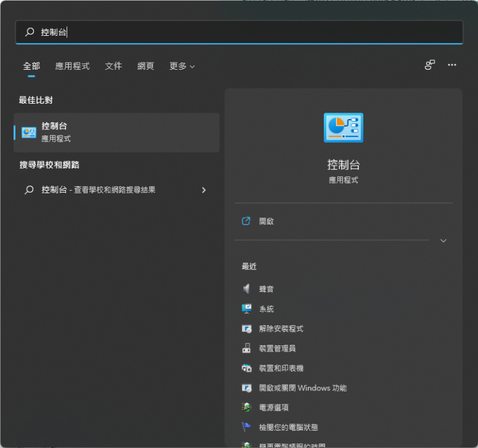478x448 pixels.
Task: Open recent item 聲音
Action: pyautogui.click(x=266, y=289)
